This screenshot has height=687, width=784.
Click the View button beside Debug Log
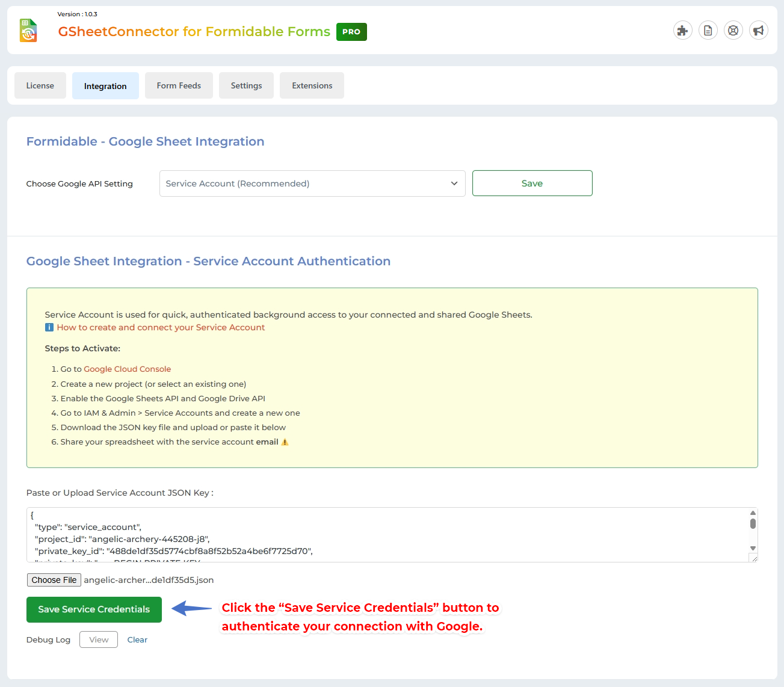(98, 639)
